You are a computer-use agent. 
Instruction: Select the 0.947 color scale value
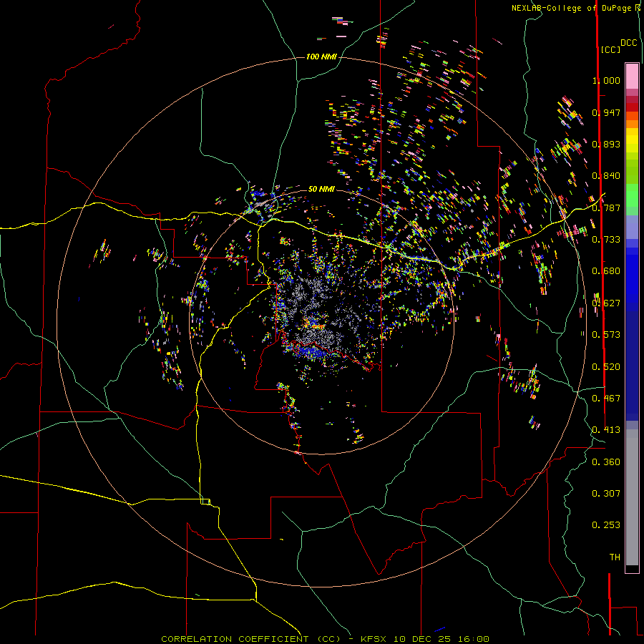click(606, 112)
